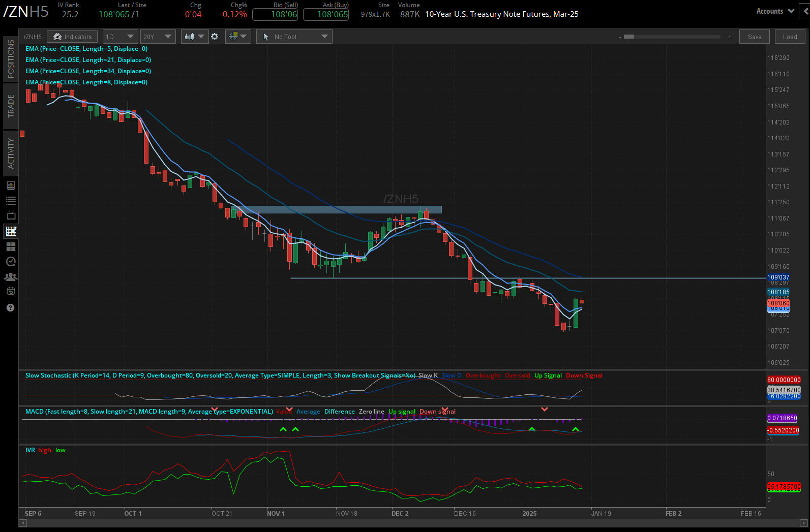Open the live TV icon in sidebar
Screen dimensions: 810x532
click(x=11, y=215)
